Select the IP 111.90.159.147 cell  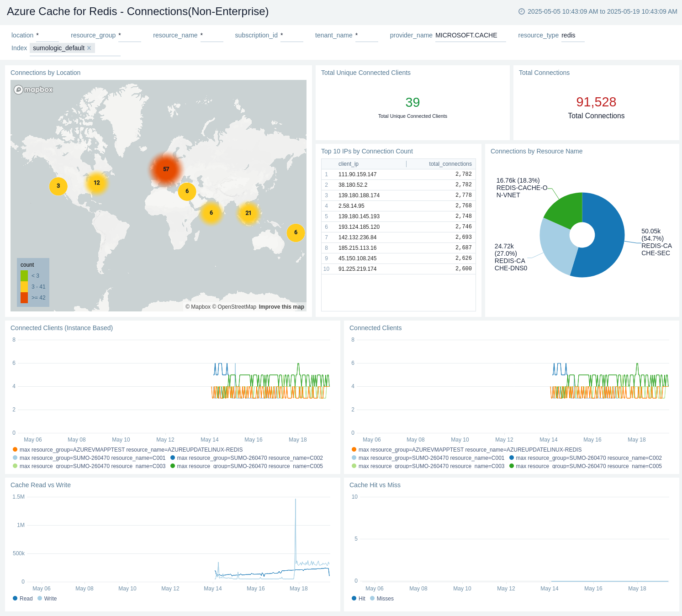click(358, 174)
